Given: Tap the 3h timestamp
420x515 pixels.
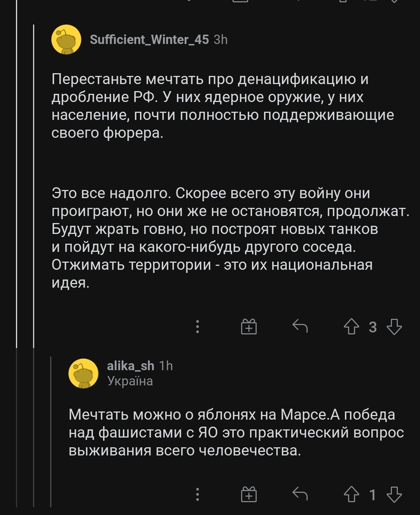Looking at the screenshot, I should click(221, 40).
